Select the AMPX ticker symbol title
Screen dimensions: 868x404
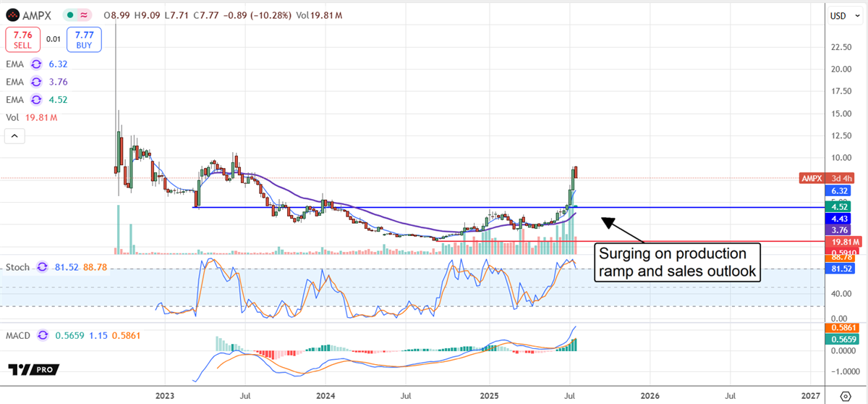37,15
